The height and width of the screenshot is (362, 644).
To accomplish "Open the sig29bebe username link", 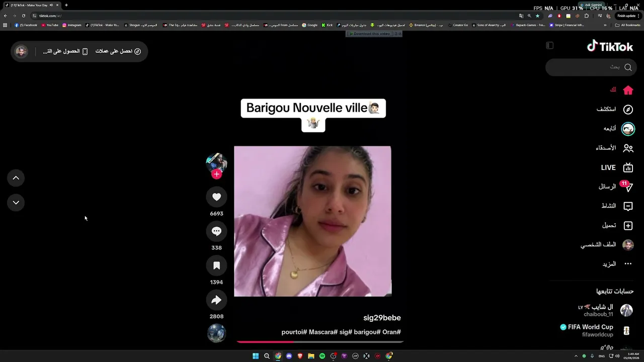I will point(382,318).
